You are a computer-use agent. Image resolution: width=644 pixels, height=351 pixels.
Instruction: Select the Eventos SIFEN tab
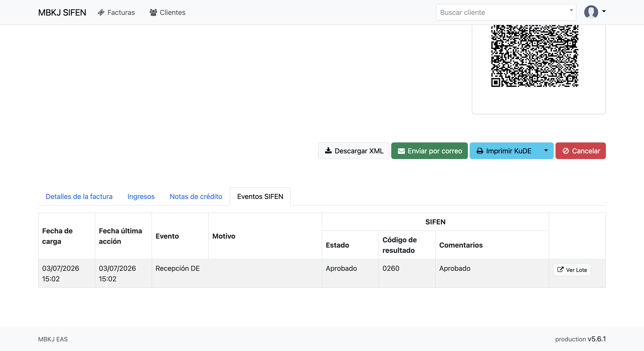point(260,197)
